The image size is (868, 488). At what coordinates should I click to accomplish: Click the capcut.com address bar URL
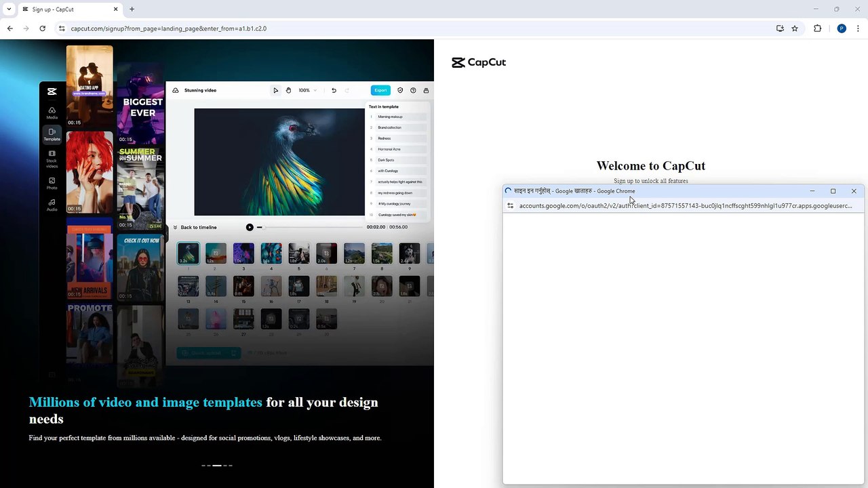pos(168,28)
